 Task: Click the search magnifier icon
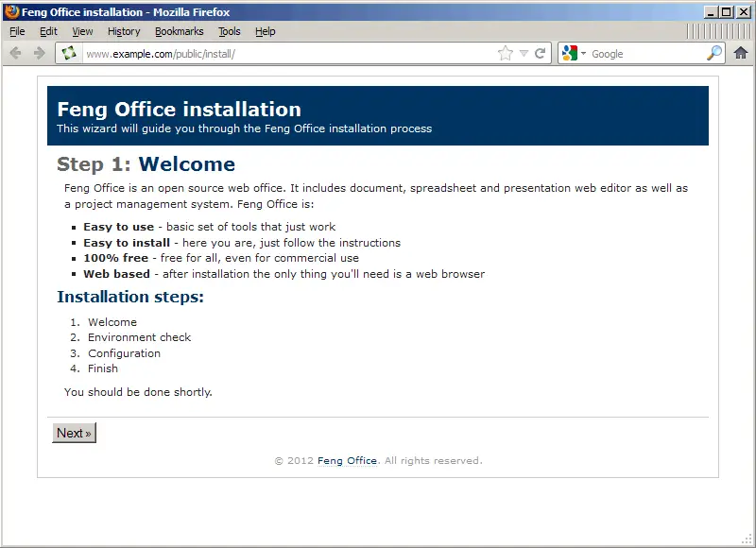(x=714, y=53)
